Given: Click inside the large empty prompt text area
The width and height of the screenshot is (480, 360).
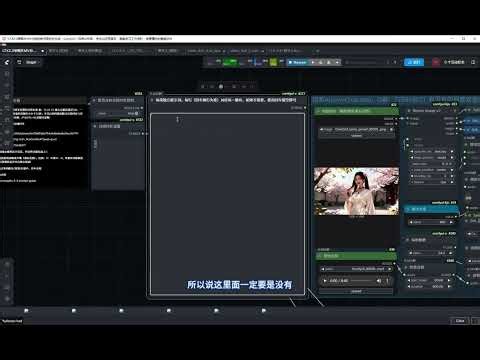Looking at the screenshot, I should coord(227,204).
